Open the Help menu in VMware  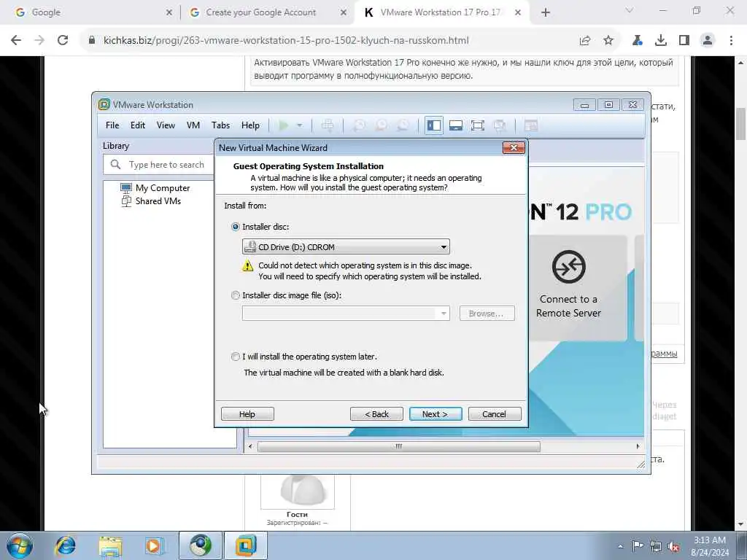(x=250, y=125)
